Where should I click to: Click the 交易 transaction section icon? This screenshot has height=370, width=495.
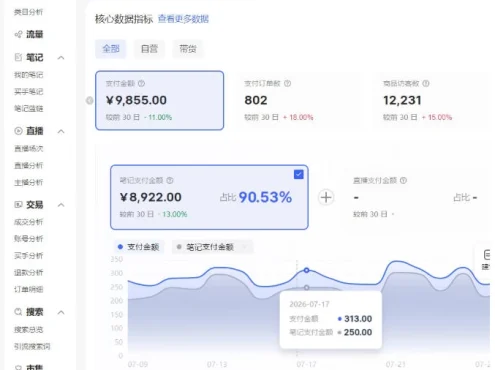tap(18, 205)
